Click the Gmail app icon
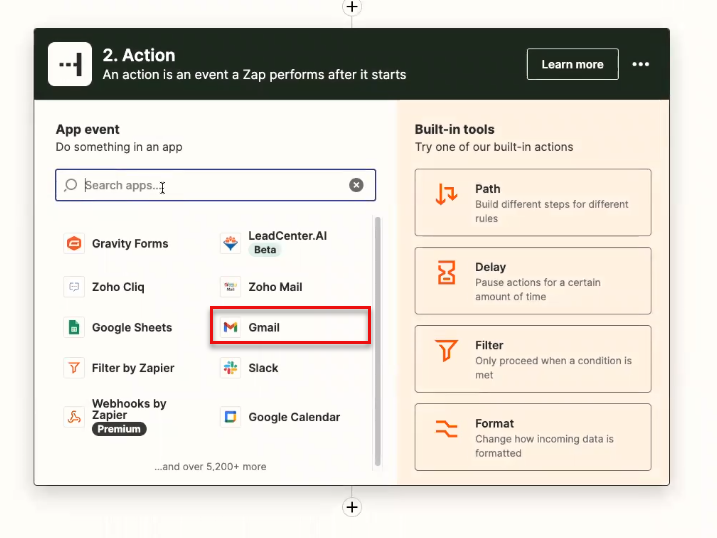The height and width of the screenshot is (538, 717). (230, 328)
